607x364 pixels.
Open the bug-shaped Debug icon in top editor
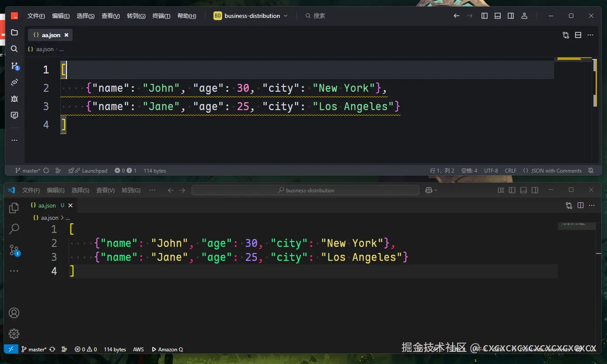(14, 99)
